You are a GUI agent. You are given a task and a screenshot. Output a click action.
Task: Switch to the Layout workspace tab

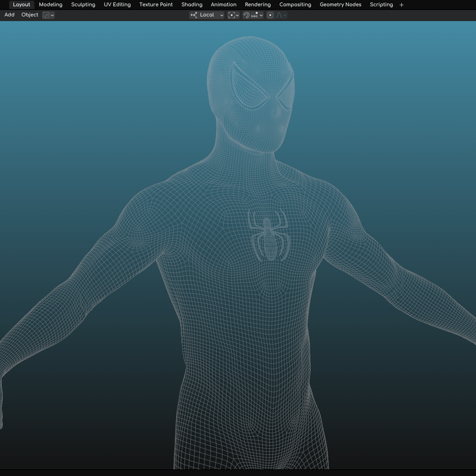[21, 5]
